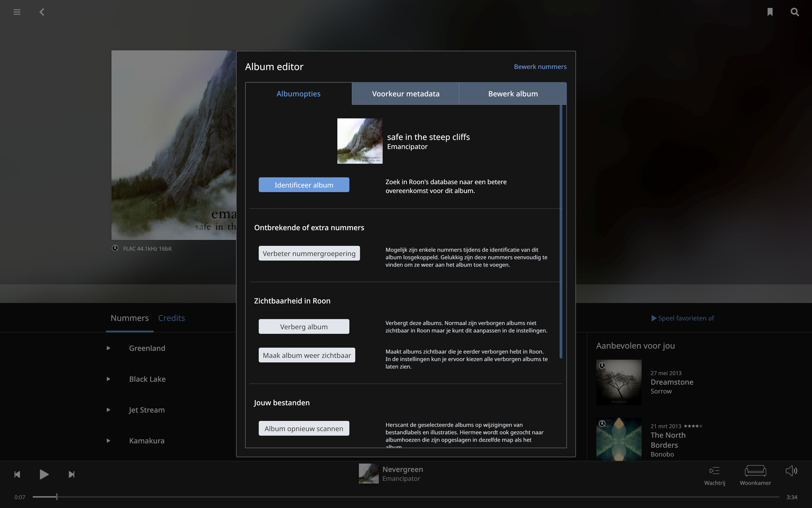Click the Dreamstone album title
The height and width of the screenshot is (508, 812).
(x=672, y=382)
